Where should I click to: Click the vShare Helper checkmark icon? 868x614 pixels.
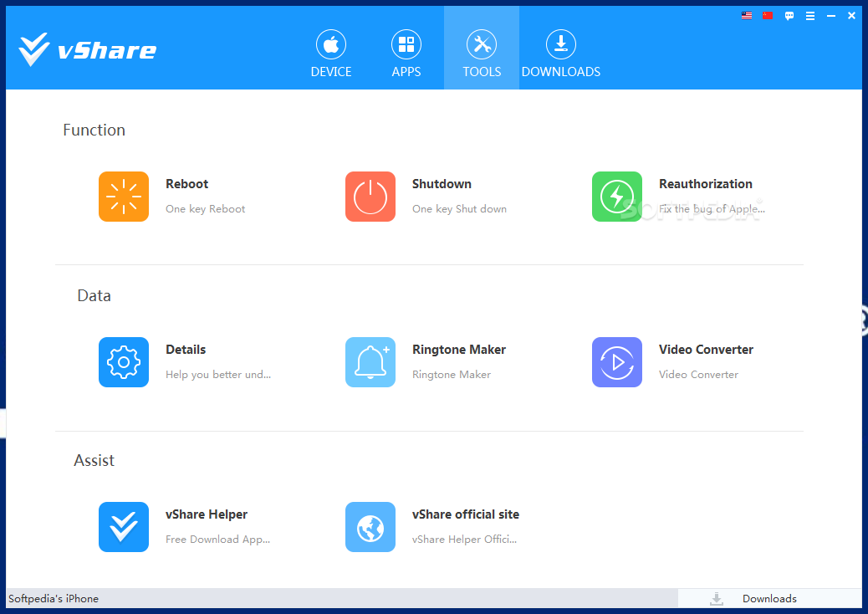pos(124,527)
